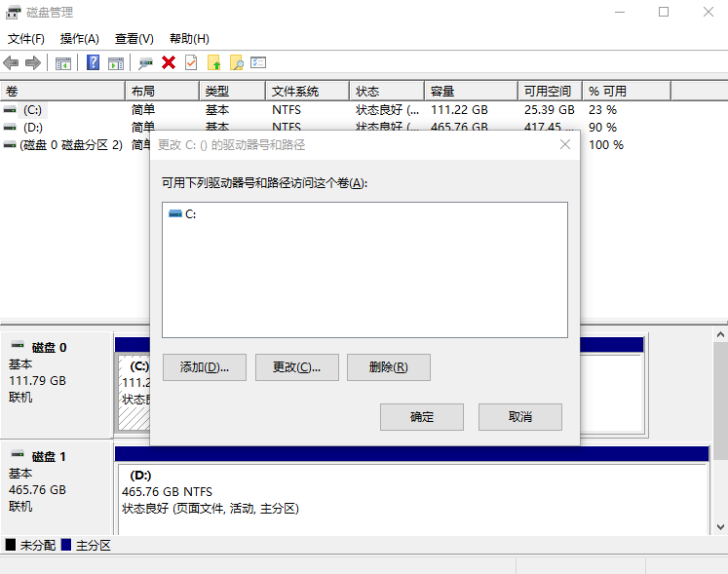
Task: Open the 操作(A) menu
Action: point(80,39)
